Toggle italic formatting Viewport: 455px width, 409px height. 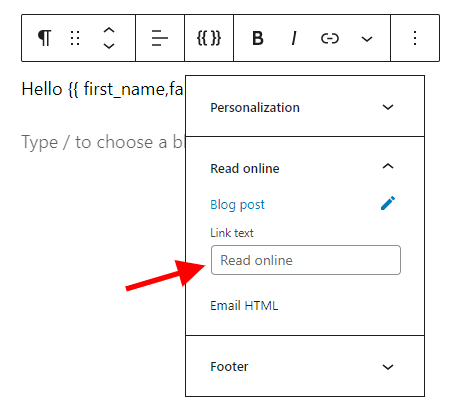(294, 38)
